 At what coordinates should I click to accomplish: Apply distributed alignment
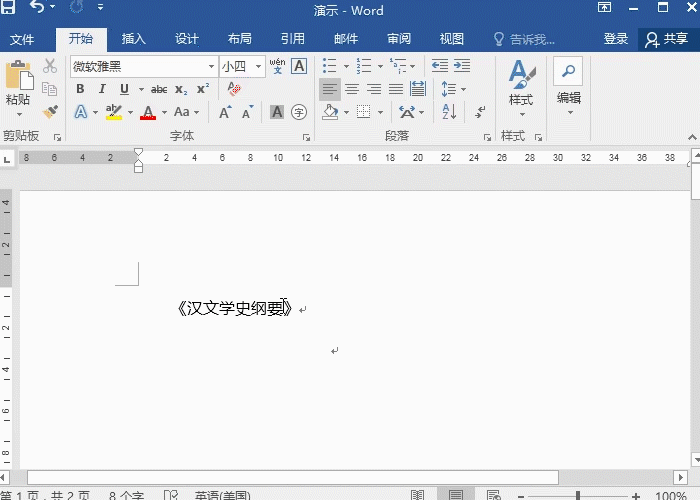pos(418,89)
